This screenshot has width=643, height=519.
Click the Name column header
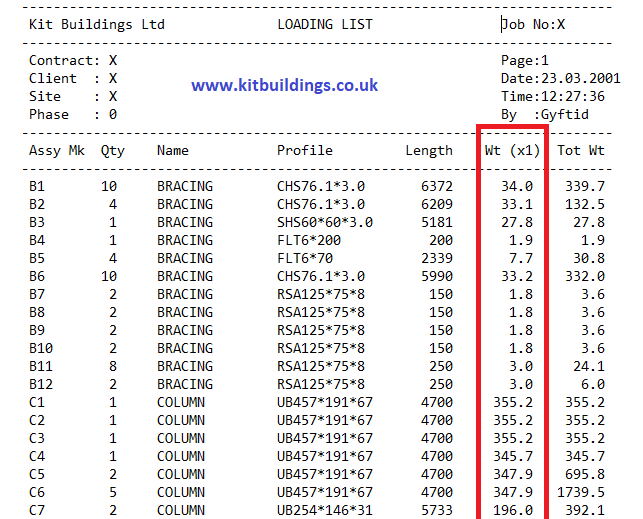tap(173, 150)
